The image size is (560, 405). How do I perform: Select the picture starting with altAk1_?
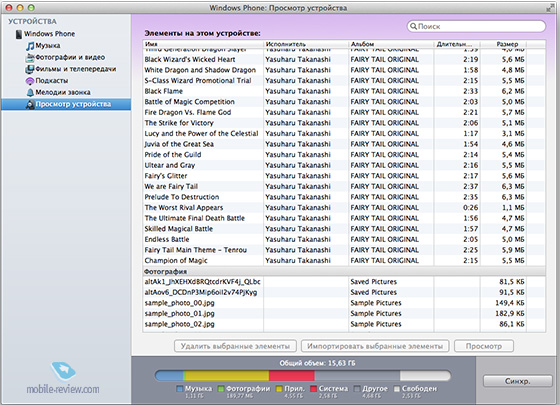pyautogui.click(x=344, y=282)
